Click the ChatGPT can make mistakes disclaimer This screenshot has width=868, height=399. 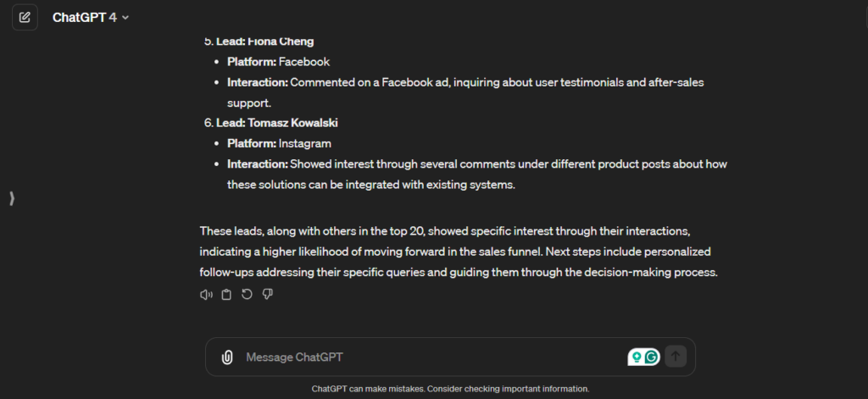[450, 389]
